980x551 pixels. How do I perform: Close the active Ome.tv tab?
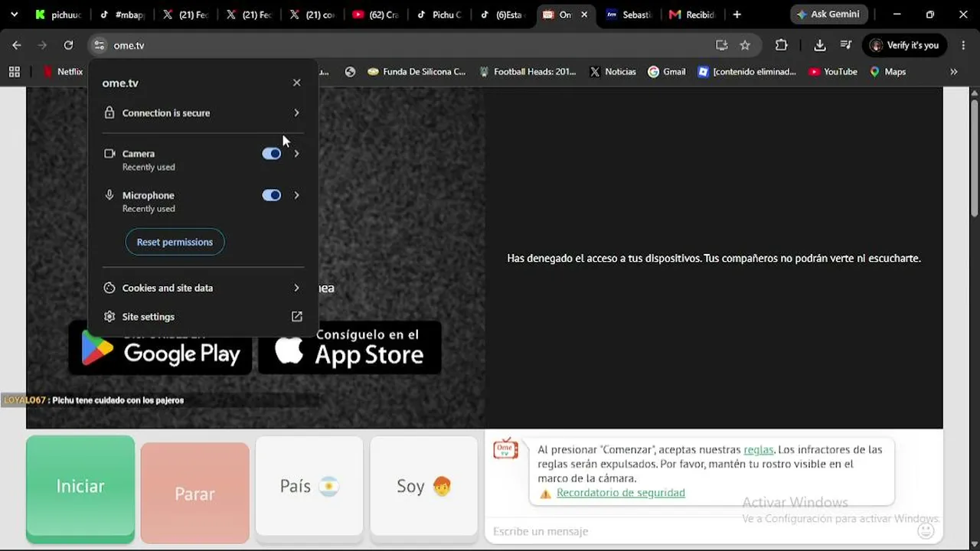point(584,15)
